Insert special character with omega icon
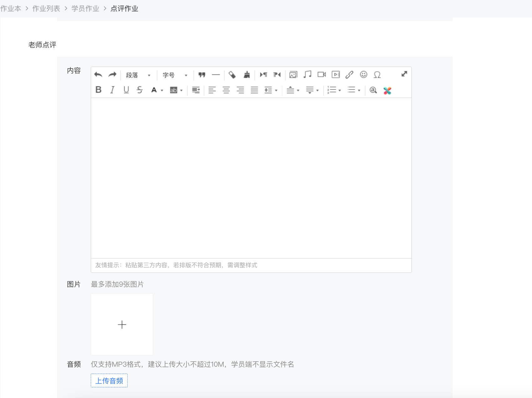The height and width of the screenshot is (398, 532). pyautogui.click(x=377, y=75)
